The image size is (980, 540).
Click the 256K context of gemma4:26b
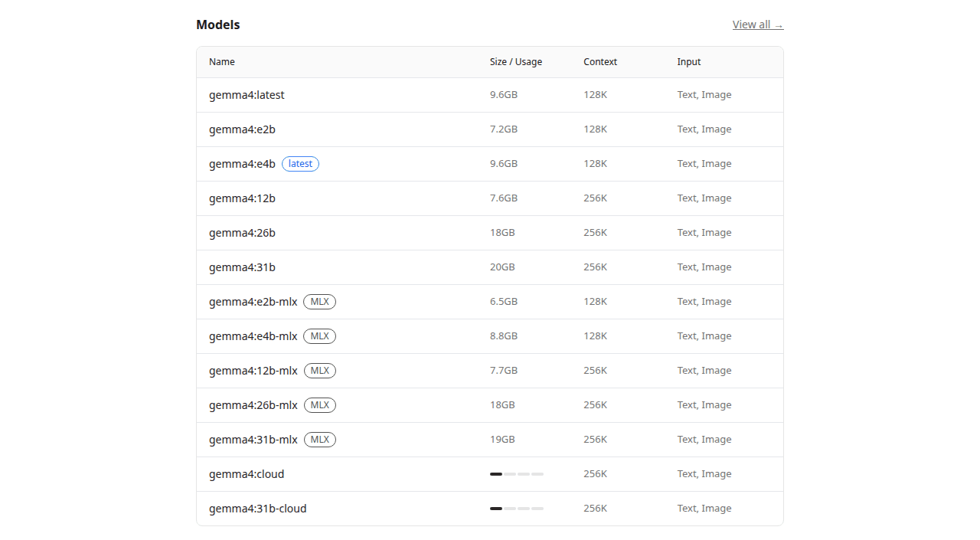[596, 233]
